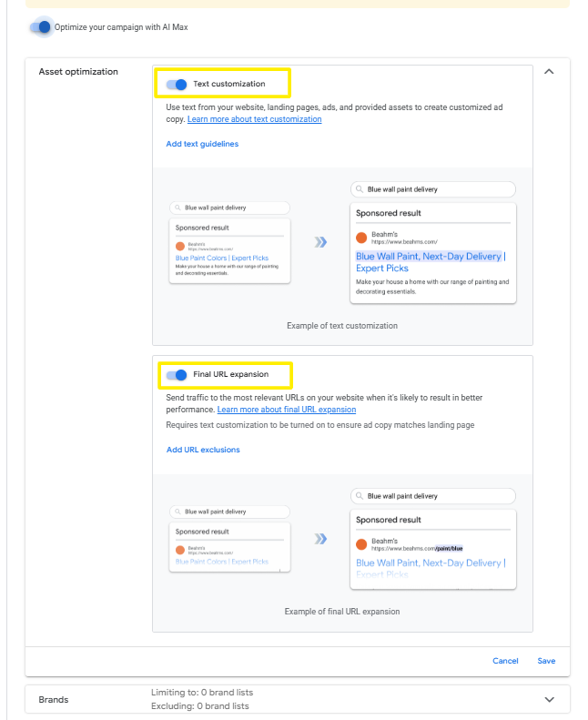Click 'Example of text customization' caption
Screen dimensions: 588x720
click(342, 326)
